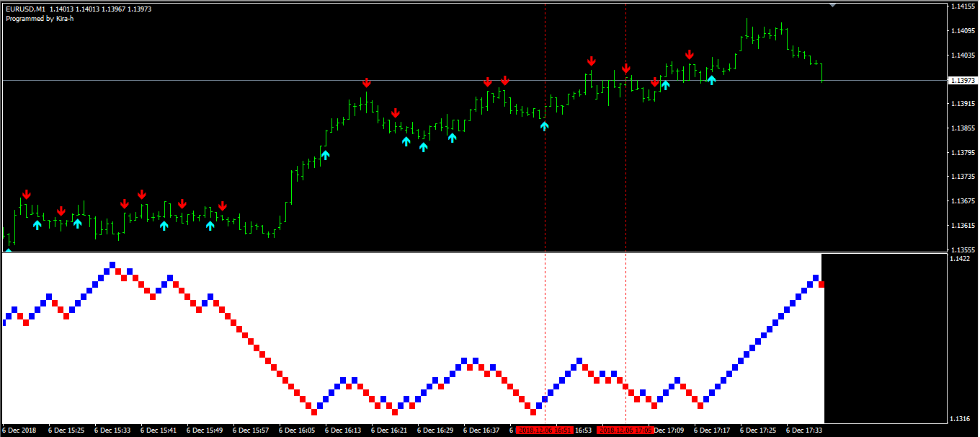Click the 1.1422 indicator scale value
Image resolution: width=980 pixels, height=437 pixels.
tap(960, 258)
